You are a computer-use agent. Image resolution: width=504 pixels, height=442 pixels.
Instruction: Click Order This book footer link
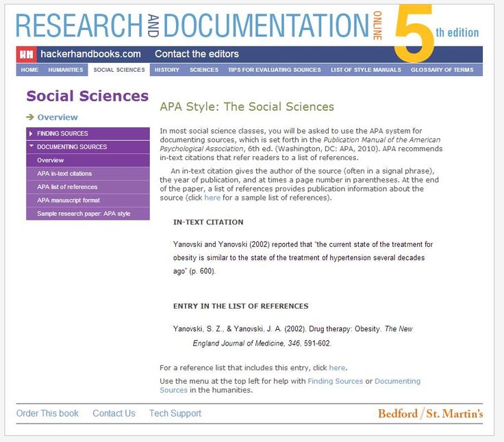(47, 413)
